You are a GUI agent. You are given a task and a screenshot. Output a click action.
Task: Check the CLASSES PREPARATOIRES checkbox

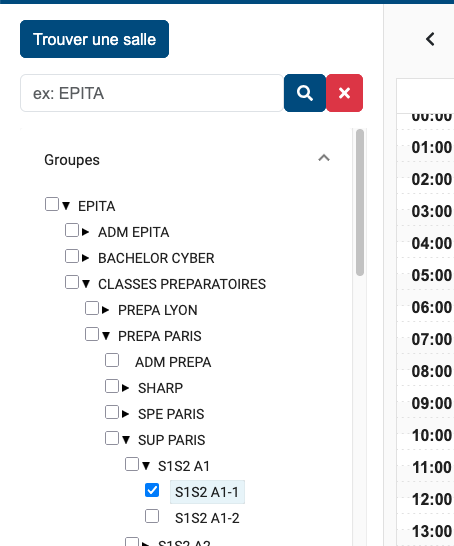pyautogui.click(x=72, y=282)
